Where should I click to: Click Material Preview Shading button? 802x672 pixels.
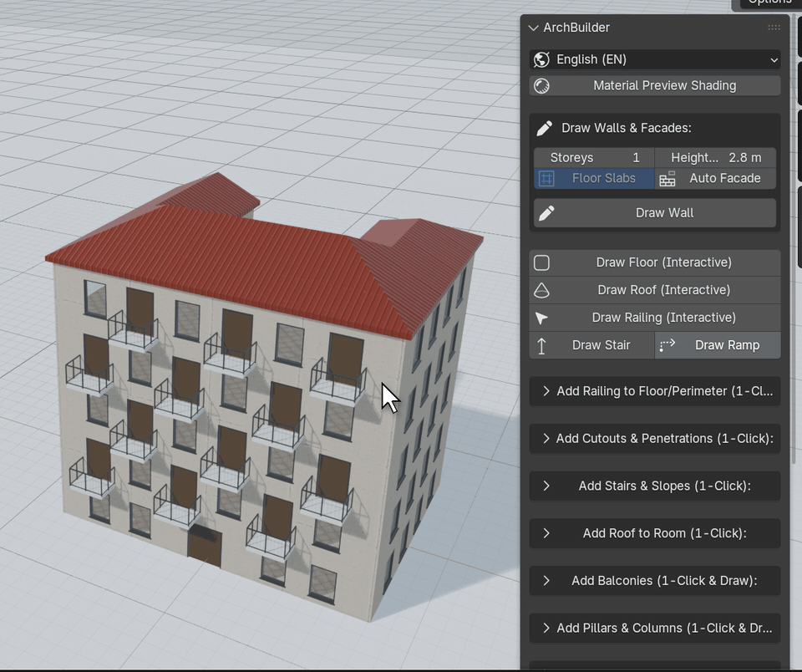tap(655, 85)
